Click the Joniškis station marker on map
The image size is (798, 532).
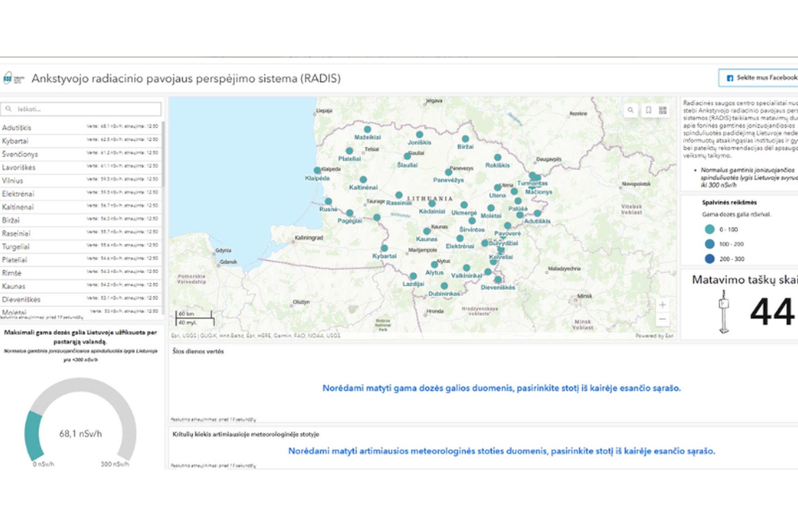420,134
